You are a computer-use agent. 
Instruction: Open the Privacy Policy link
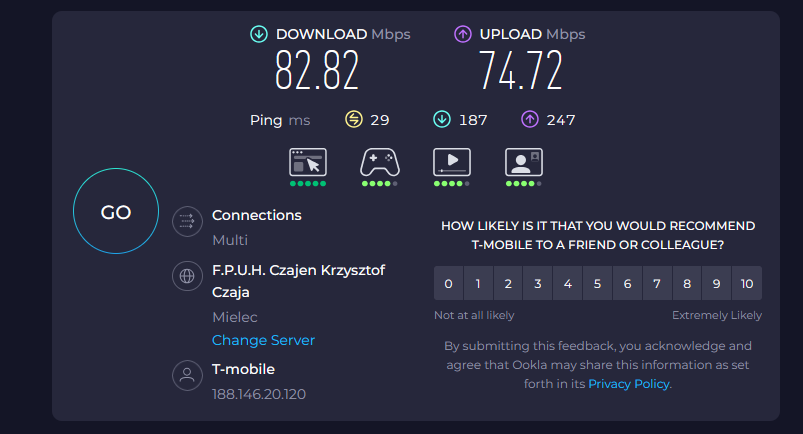(x=628, y=384)
